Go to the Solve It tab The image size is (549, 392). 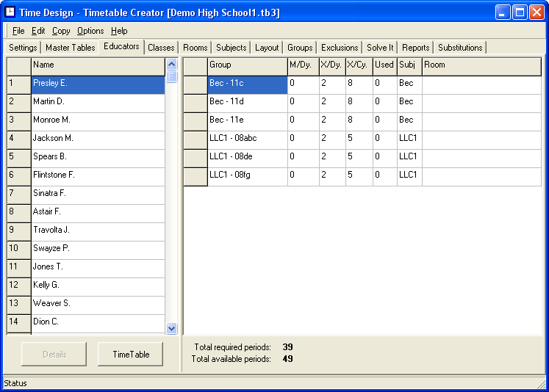(x=380, y=48)
